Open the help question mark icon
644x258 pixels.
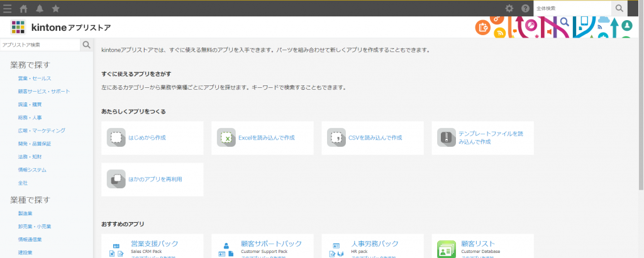pyautogui.click(x=525, y=8)
